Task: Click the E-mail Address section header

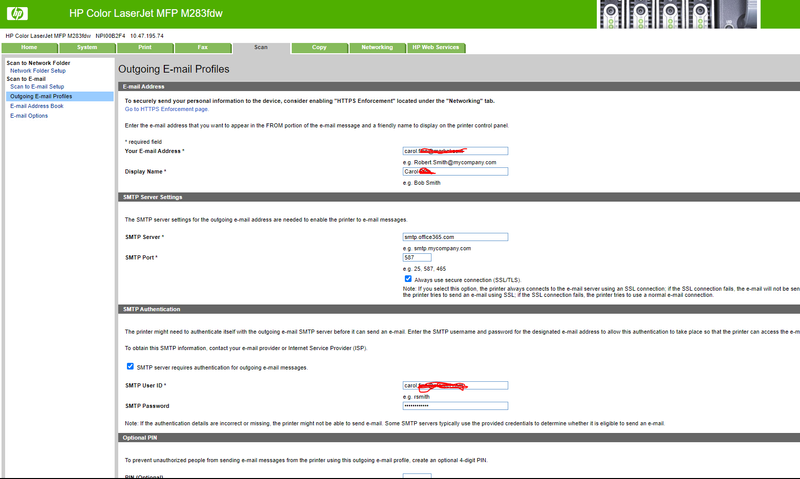Action: pos(459,87)
